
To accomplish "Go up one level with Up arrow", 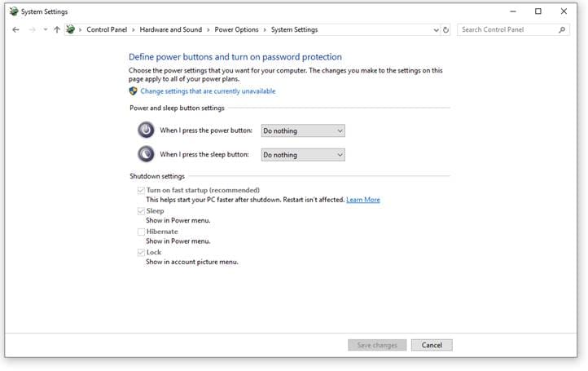I will (57, 29).
